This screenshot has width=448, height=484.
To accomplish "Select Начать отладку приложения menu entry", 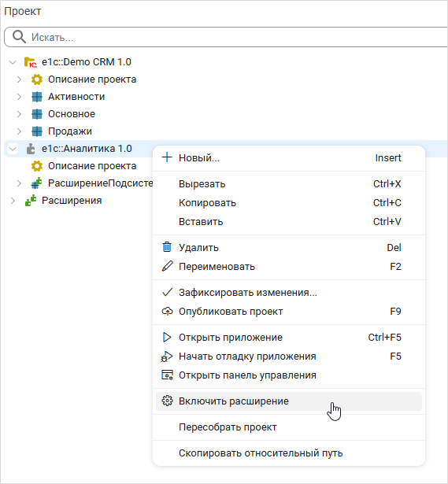I will tap(289, 357).
